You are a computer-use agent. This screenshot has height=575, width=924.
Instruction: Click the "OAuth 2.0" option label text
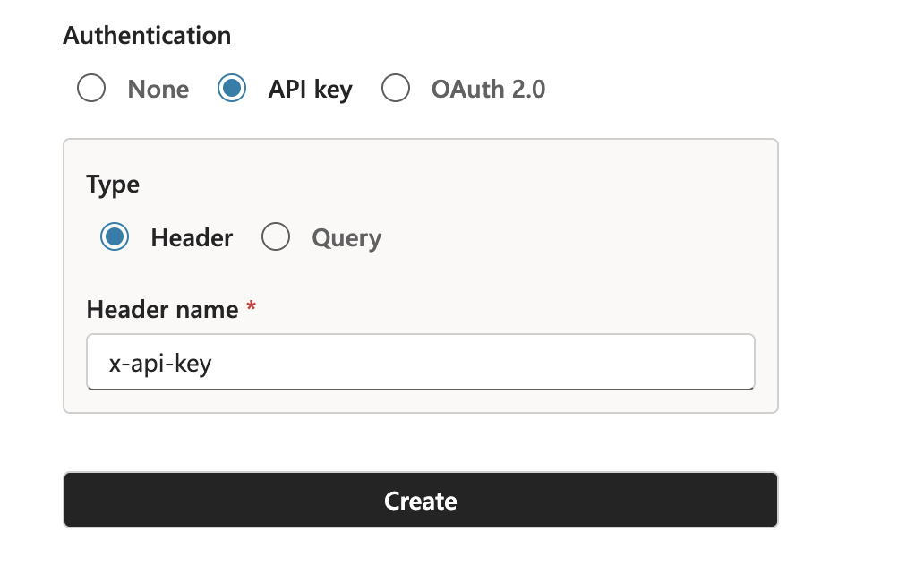[x=488, y=90]
